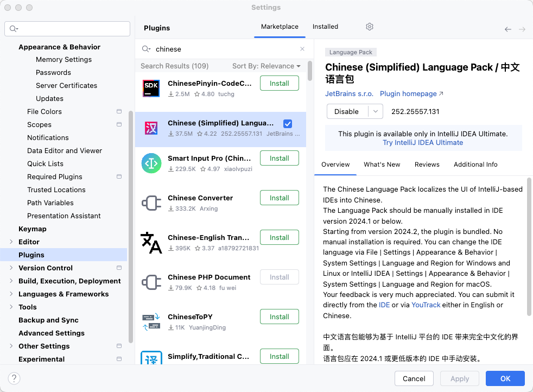Screen dimensions: 533x392
Task: Select Advanced Settings in the tree
Action: click(52, 333)
